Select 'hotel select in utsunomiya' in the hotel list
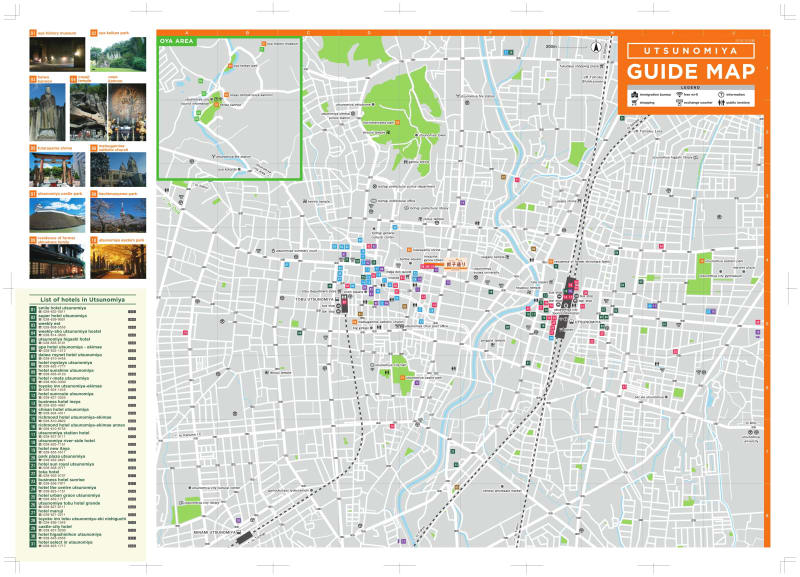The image size is (800, 577). pos(83,544)
